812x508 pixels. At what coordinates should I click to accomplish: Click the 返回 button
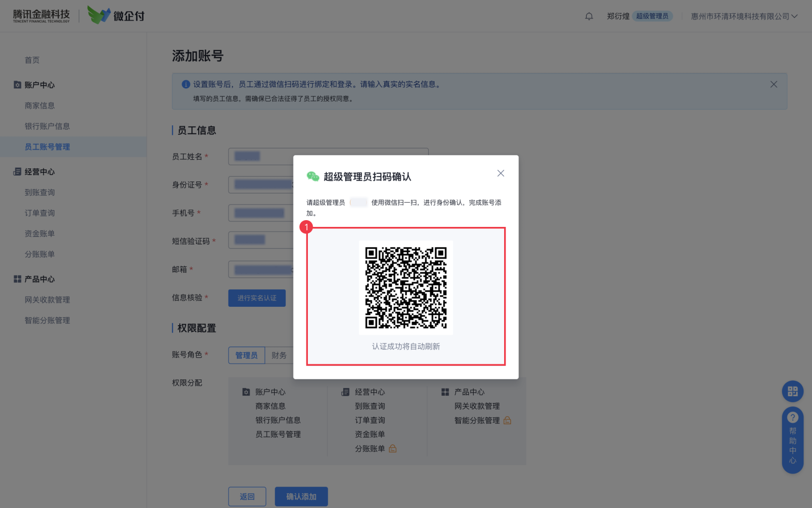click(247, 496)
